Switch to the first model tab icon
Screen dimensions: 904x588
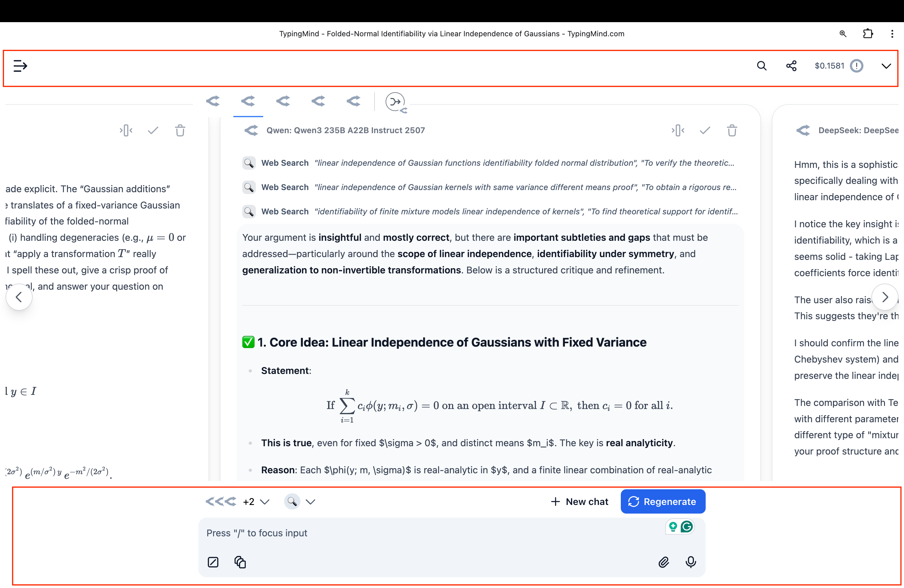click(x=213, y=101)
